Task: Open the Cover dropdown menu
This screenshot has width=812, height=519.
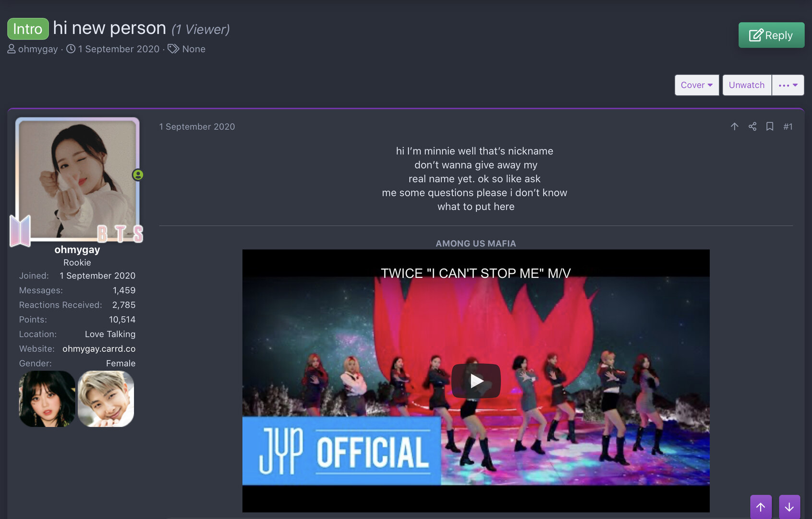Action: (697, 85)
